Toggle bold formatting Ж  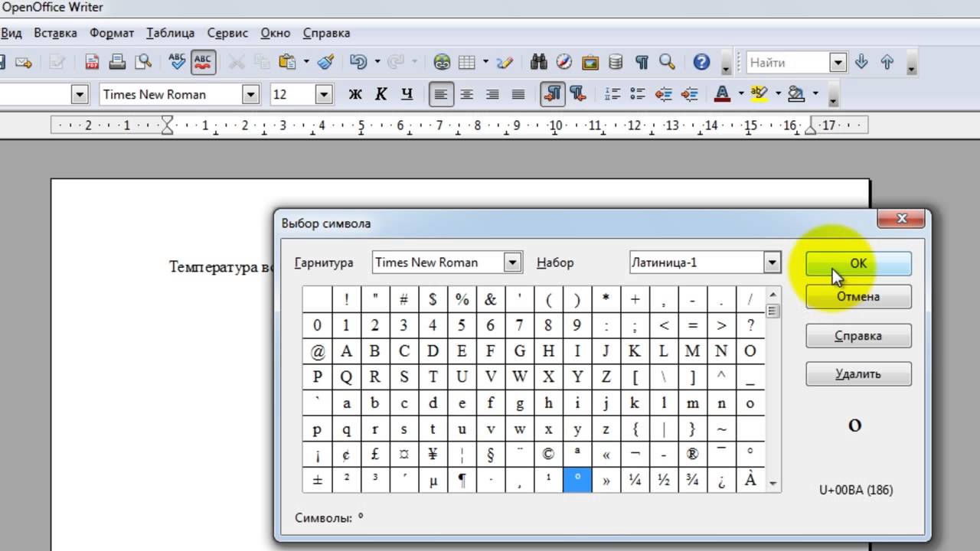(354, 94)
